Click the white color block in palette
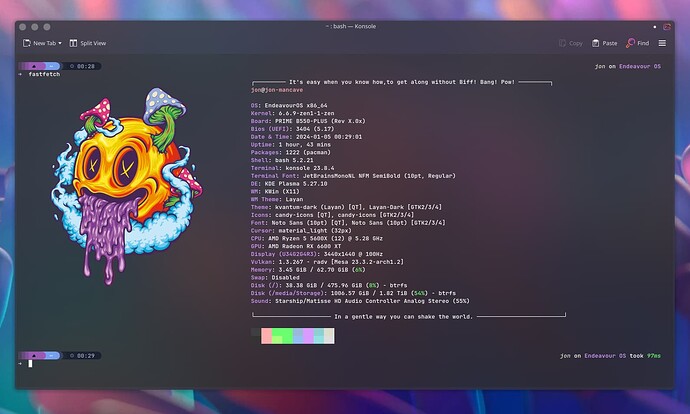Screen dimensions: 690x414 click(329, 336)
